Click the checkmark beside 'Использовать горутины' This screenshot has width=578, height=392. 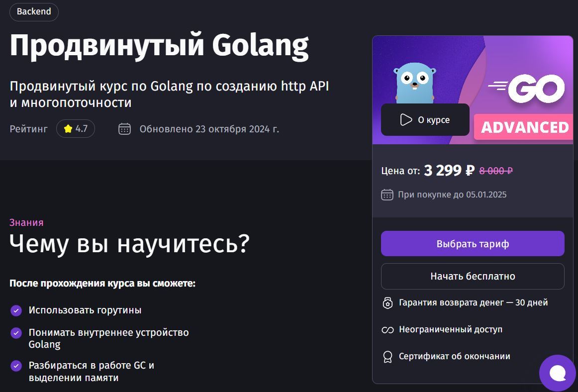pyautogui.click(x=16, y=310)
